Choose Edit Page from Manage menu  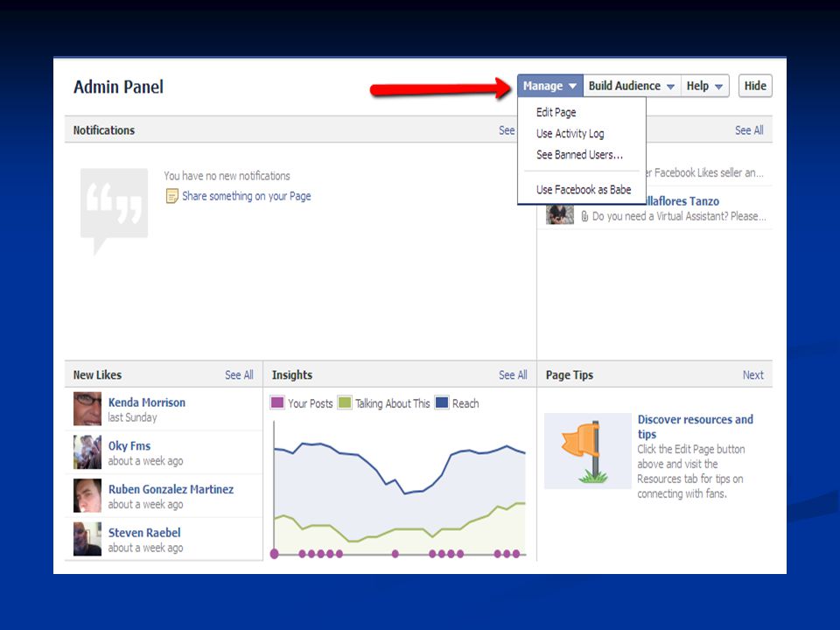(556, 112)
